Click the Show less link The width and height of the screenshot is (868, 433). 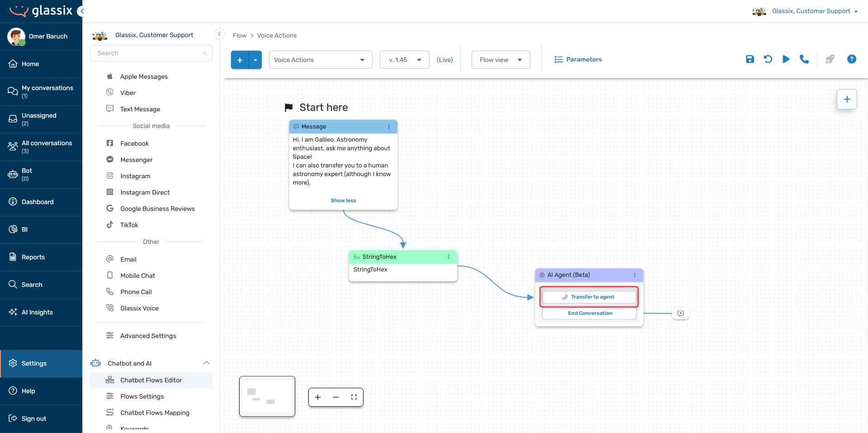[x=343, y=200]
